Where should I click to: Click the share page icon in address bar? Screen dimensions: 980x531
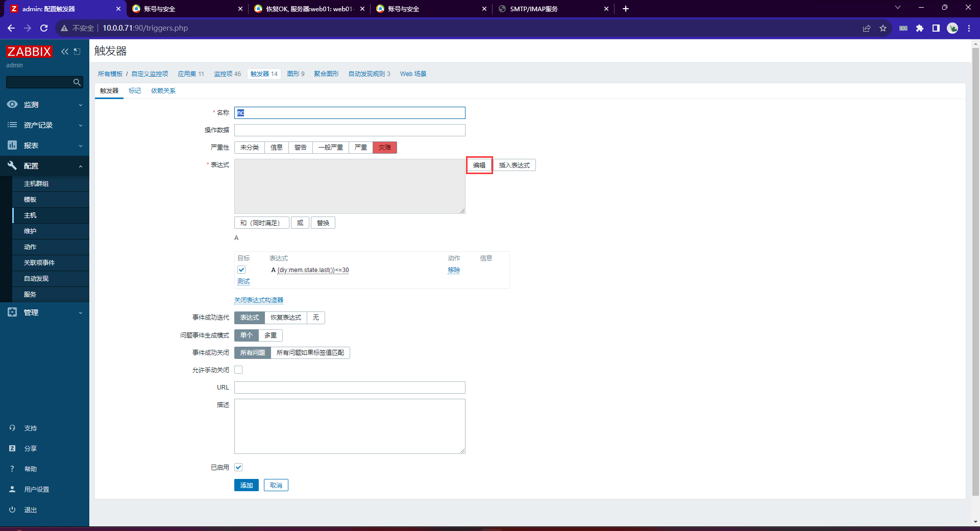pos(867,28)
